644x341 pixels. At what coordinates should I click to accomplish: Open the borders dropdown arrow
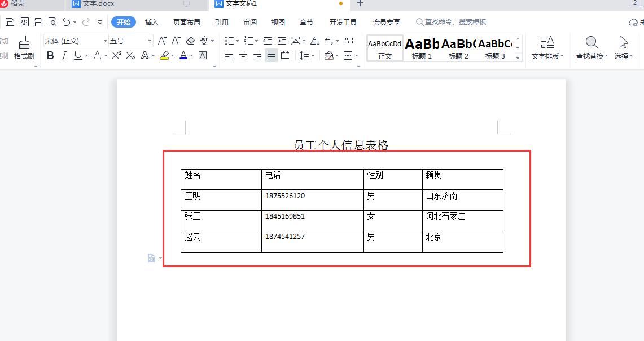point(357,55)
